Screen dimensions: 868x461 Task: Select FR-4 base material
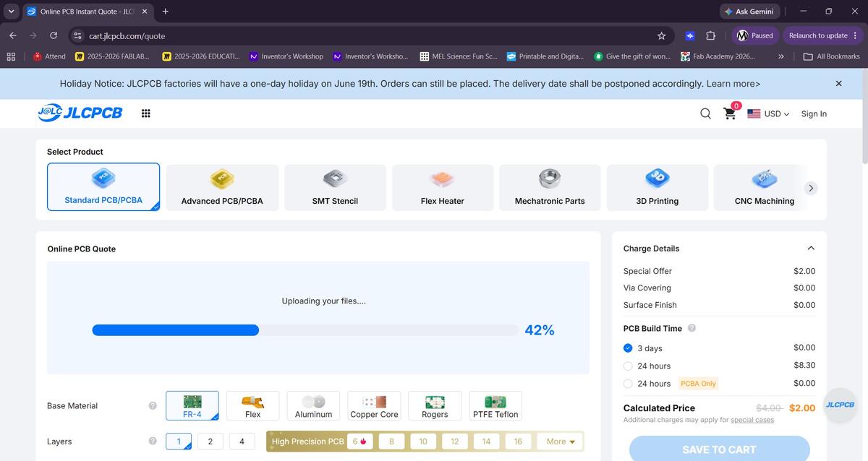pos(192,406)
